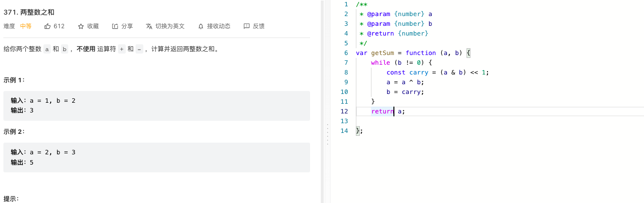Click the share icon
The width and height of the screenshot is (644, 203).
coord(115,26)
